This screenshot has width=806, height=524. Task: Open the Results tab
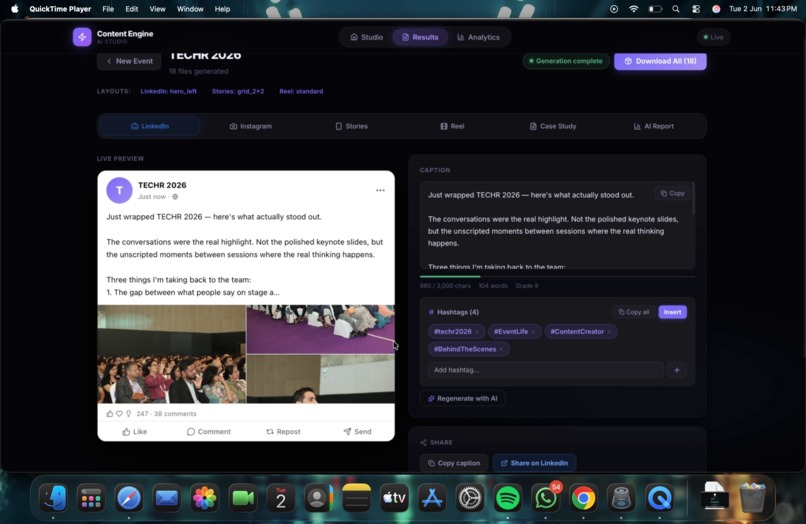coord(420,37)
